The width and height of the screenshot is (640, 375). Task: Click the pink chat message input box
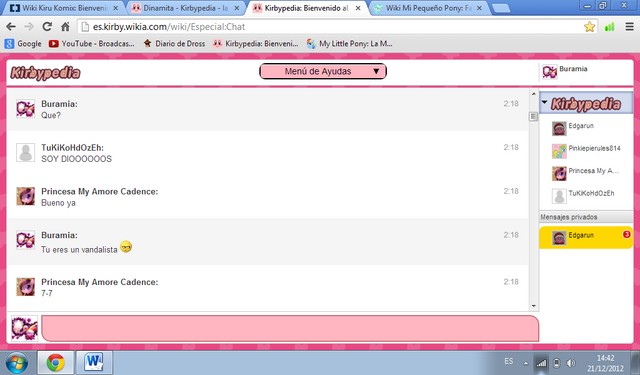290,328
